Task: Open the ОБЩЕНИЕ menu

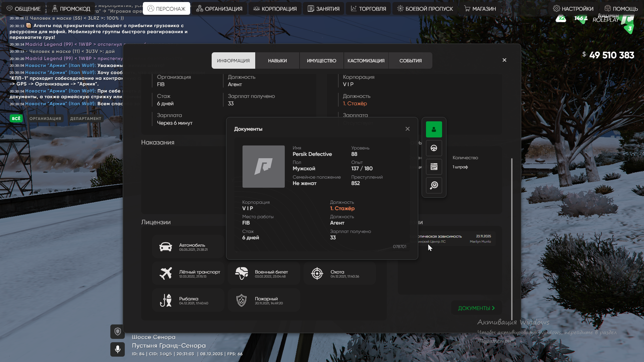Action: click(23, 9)
